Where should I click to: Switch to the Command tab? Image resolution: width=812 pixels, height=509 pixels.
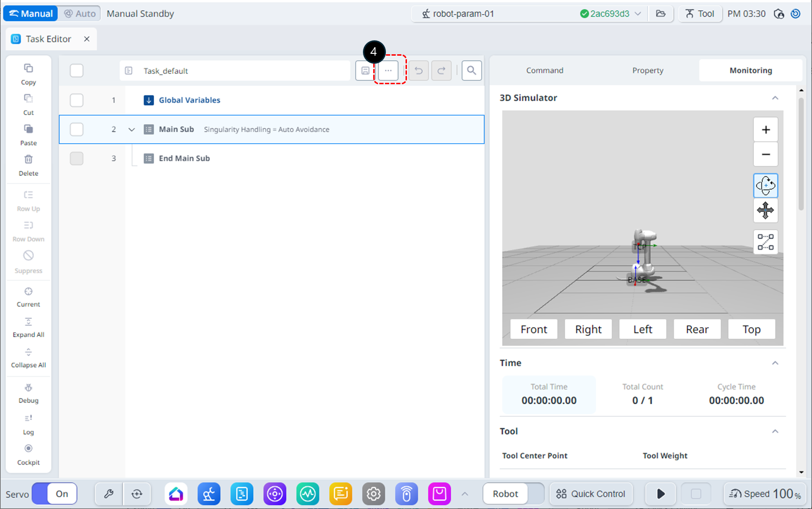(544, 70)
